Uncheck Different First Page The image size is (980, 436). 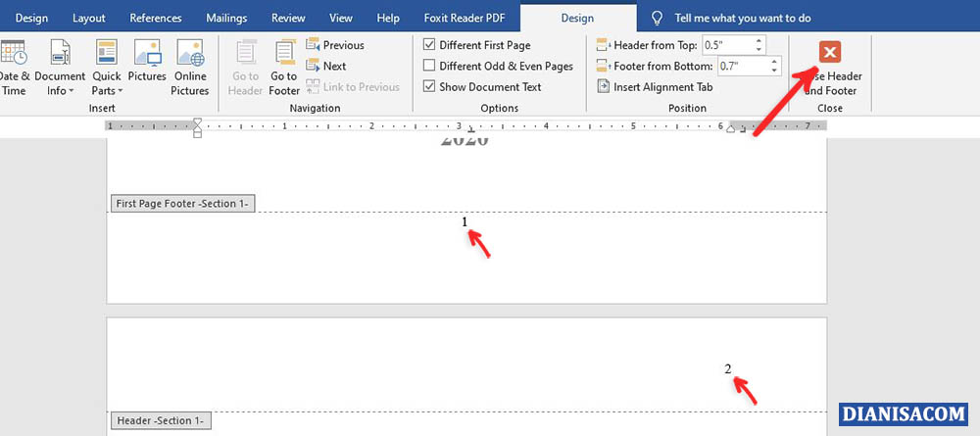(x=429, y=45)
